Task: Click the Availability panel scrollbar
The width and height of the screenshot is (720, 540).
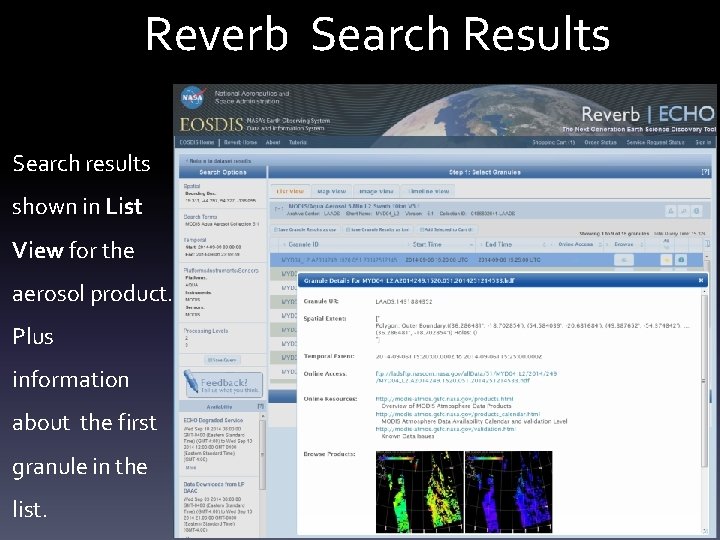Action: [263, 455]
